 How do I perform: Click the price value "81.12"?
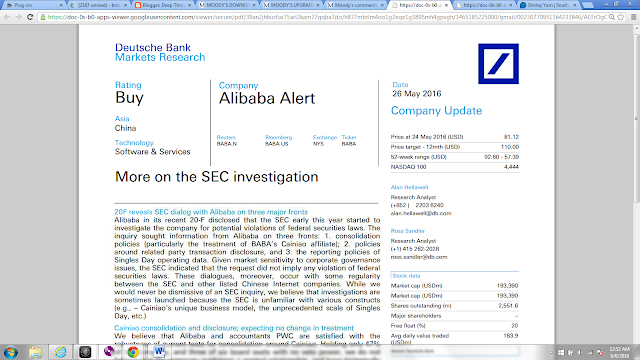pos(511,137)
